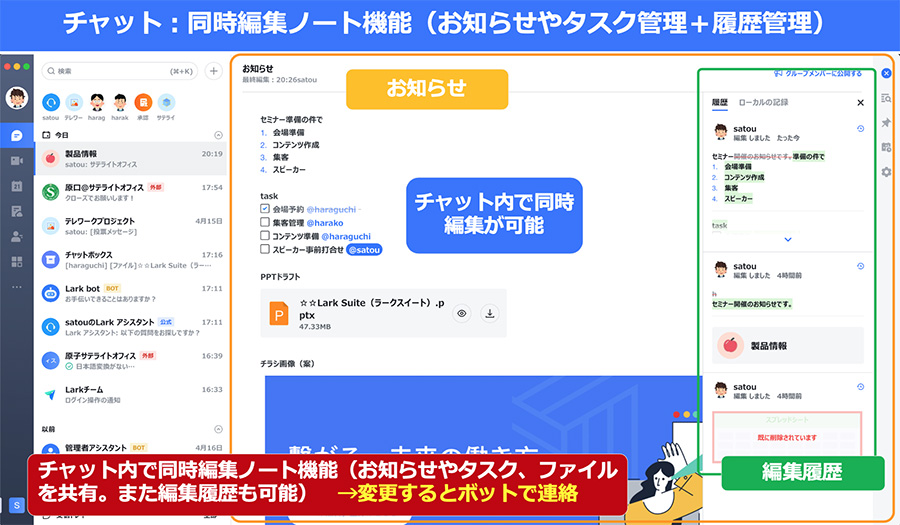Open the 製品情報 card in history
Screen dimensions: 900x525
(x=788, y=345)
